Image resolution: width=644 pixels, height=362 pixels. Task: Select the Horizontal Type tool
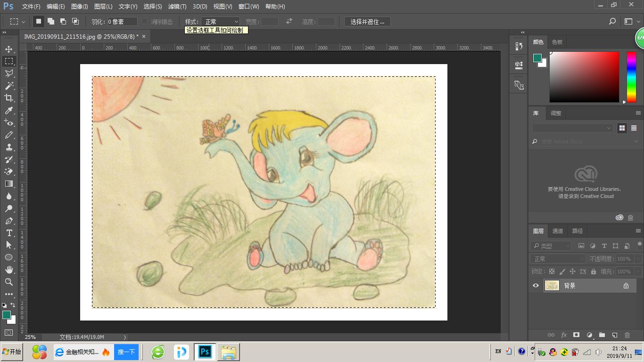point(9,233)
